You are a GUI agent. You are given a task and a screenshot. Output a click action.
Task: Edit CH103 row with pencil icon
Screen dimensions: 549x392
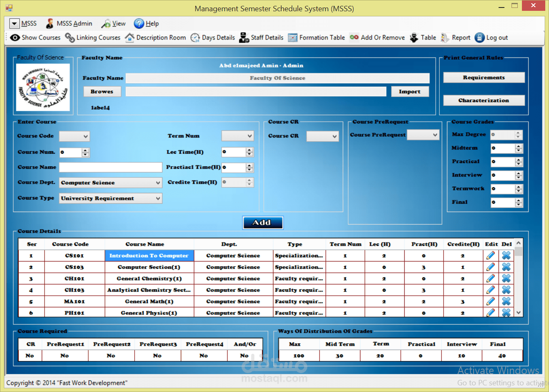tap(491, 290)
